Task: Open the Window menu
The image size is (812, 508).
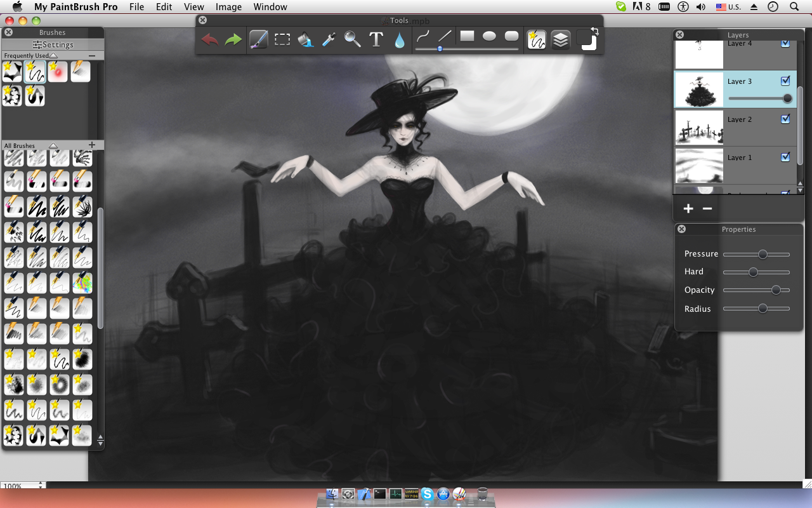Action: pyautogui.click(x=270, y=7)
